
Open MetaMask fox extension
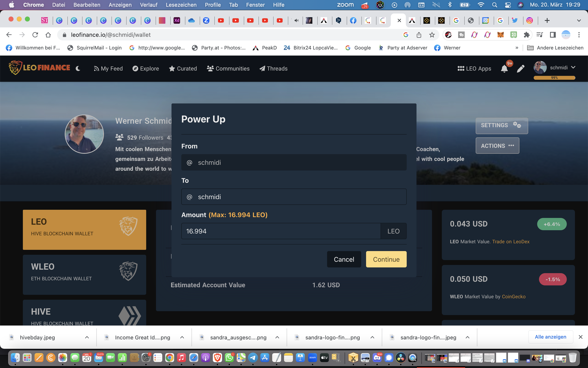(501, 35)
